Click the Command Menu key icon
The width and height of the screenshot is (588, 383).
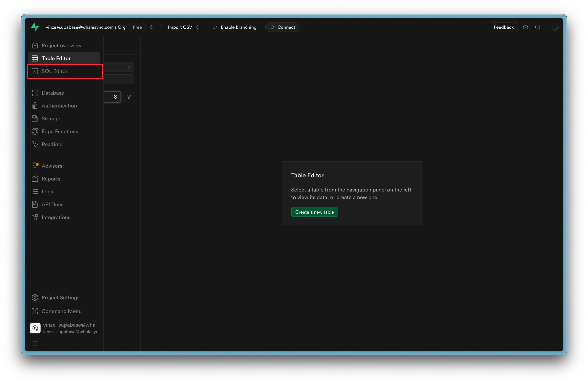pyautogui.click(x=35, y=311)
